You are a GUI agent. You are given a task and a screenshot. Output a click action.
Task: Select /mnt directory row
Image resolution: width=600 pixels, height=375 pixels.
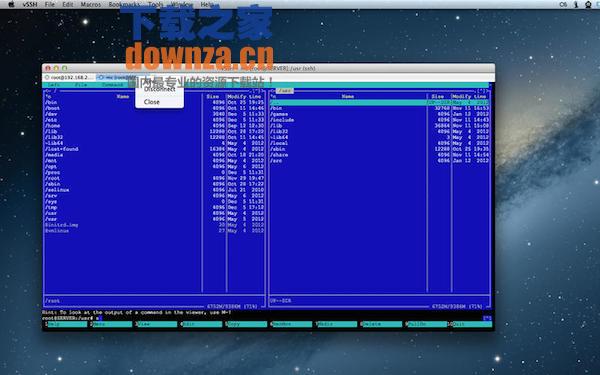pyautogui.click(x=154, y=161)
